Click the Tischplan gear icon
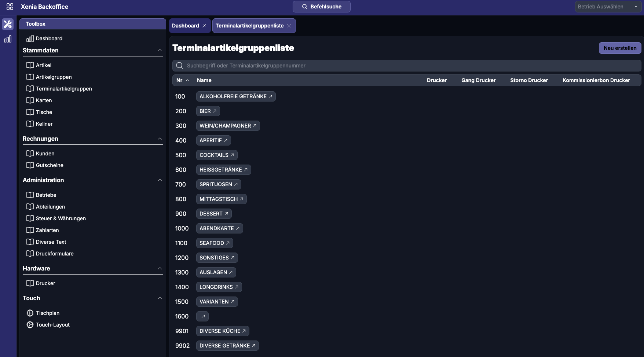Viewport: 644px width, 357px height. coord(30,313)
